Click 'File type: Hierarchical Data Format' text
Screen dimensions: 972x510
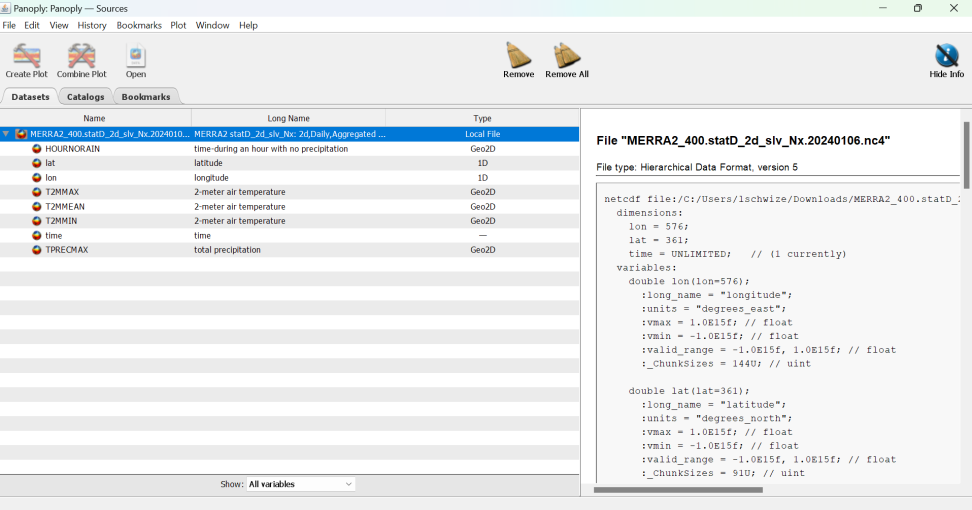click(697, 167)
